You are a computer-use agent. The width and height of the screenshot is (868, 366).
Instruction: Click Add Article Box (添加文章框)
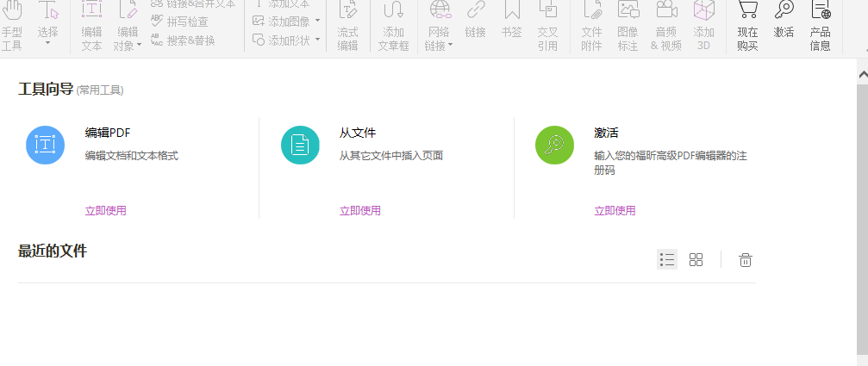pyautogui.click(x=393, y=26)
